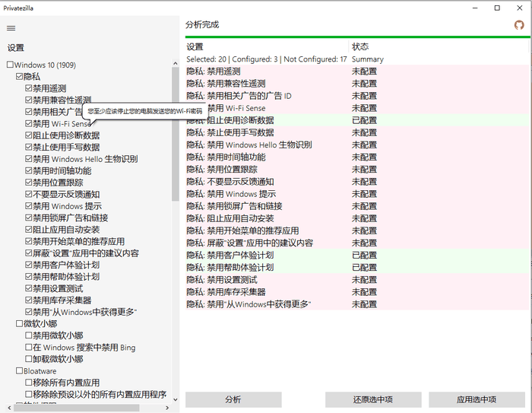Select result row 隐私: 禁用 Windows 提示
This screenshot has width=532, height=413.
357,194
